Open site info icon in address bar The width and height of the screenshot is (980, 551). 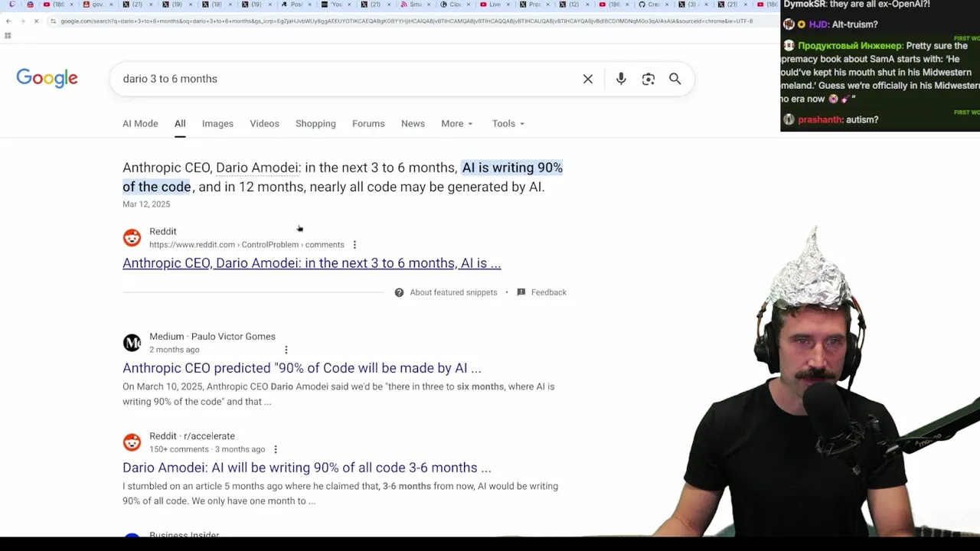coord(53,21)
